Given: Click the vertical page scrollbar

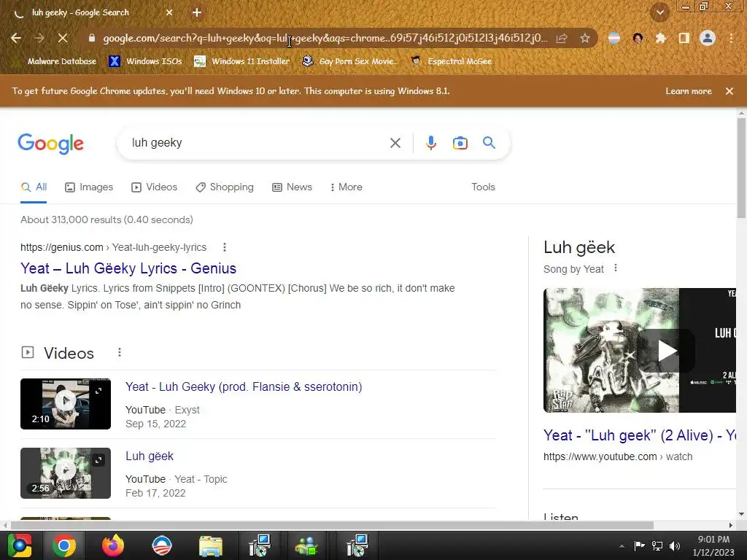Looking at the screenshot, I should pos(741,167).
